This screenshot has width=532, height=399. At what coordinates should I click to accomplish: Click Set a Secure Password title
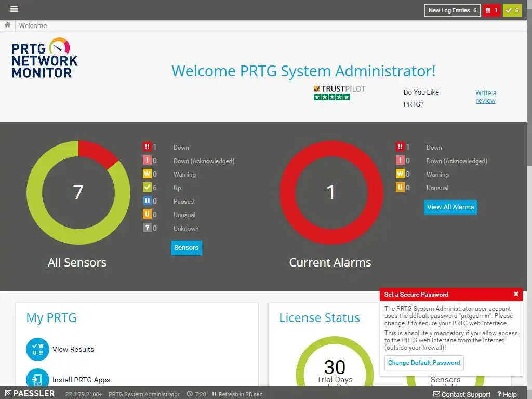[x=416, y=295]
